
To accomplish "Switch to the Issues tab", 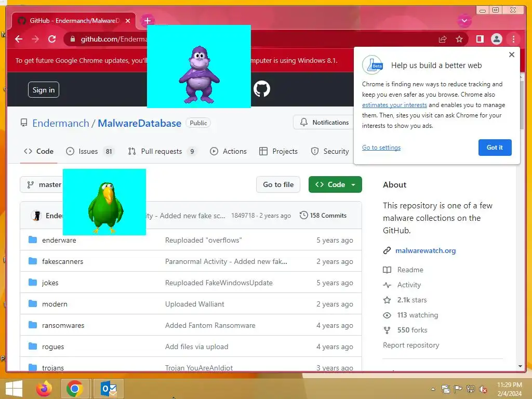I will tap(90, 151).
